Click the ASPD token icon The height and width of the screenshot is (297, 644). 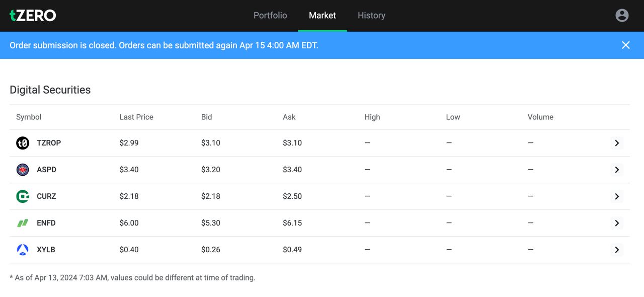click(x=23, y=170)
